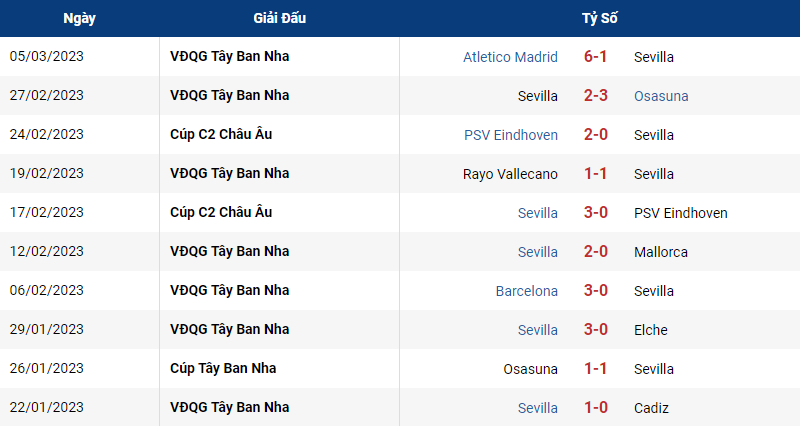Select Cúp C2 Châu Âu on 24/02/2023 row

pos(221,134)
